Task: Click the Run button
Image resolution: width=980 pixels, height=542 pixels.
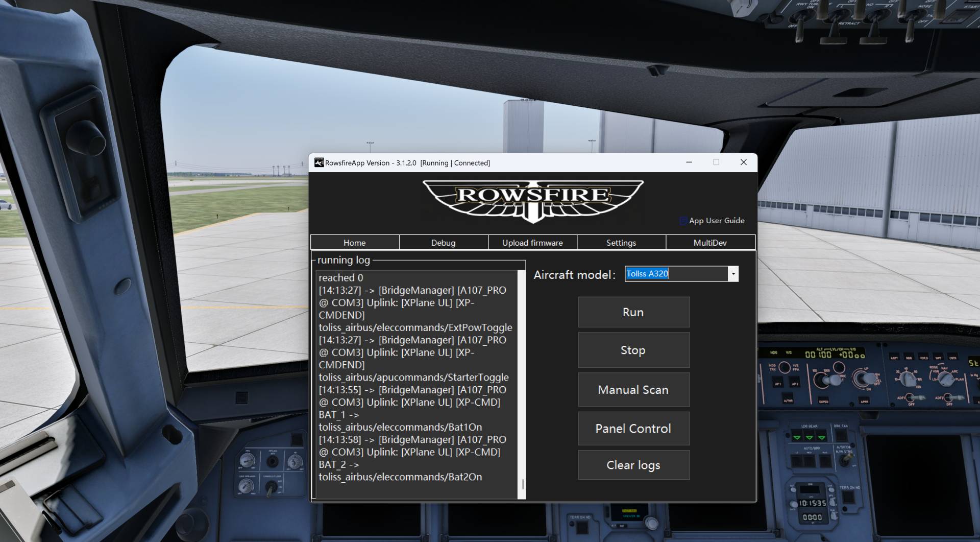Action: [x=633, y=312]
